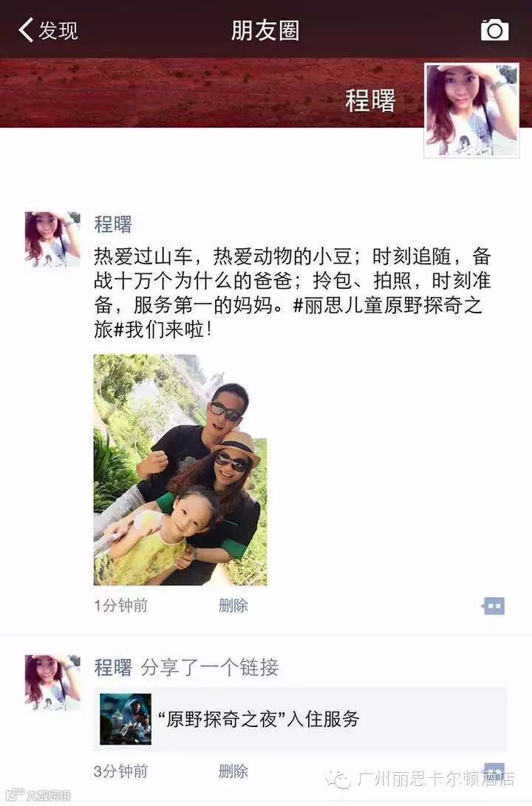Open the "原野探奇之夜"入住服务 link card
532x806 pixels.
[x=300, y=719]
